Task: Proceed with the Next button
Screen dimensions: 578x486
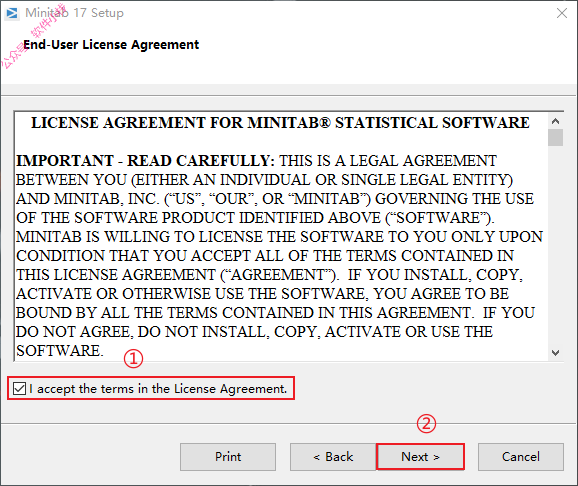Action: click(x=420, y=457)
